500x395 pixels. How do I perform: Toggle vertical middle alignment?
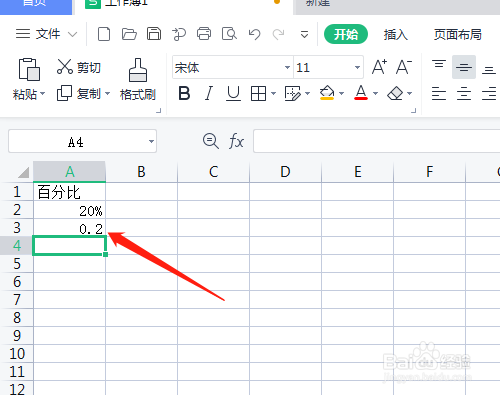pos(464,67)
